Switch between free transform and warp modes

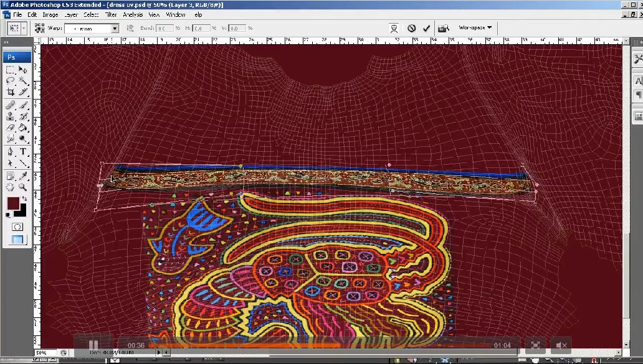click(x=394, y=28)
